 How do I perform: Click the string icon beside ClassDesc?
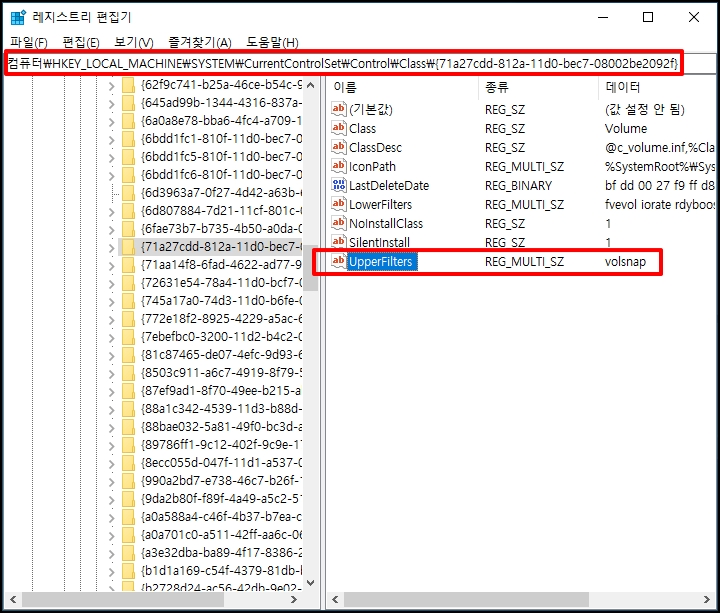coord(338,147)
